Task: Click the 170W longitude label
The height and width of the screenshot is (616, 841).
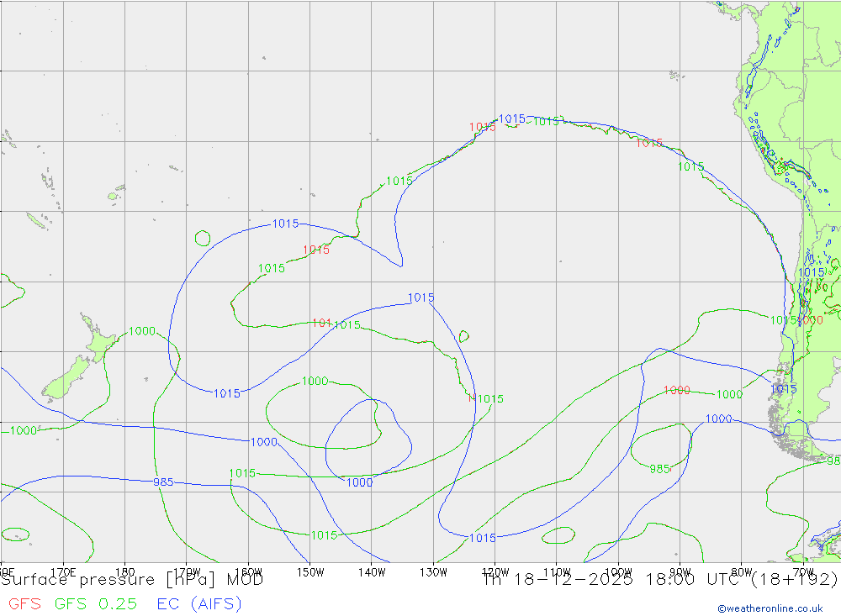Action: [188, 572]
